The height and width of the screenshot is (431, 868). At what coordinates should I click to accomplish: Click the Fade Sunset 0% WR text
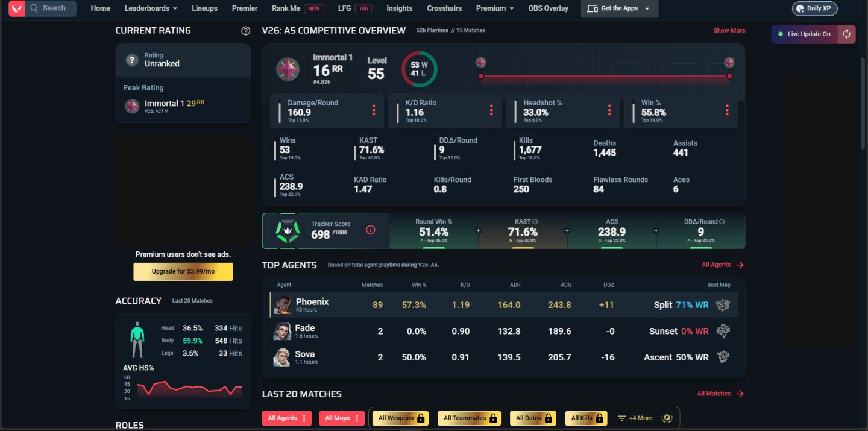point(679,332)
